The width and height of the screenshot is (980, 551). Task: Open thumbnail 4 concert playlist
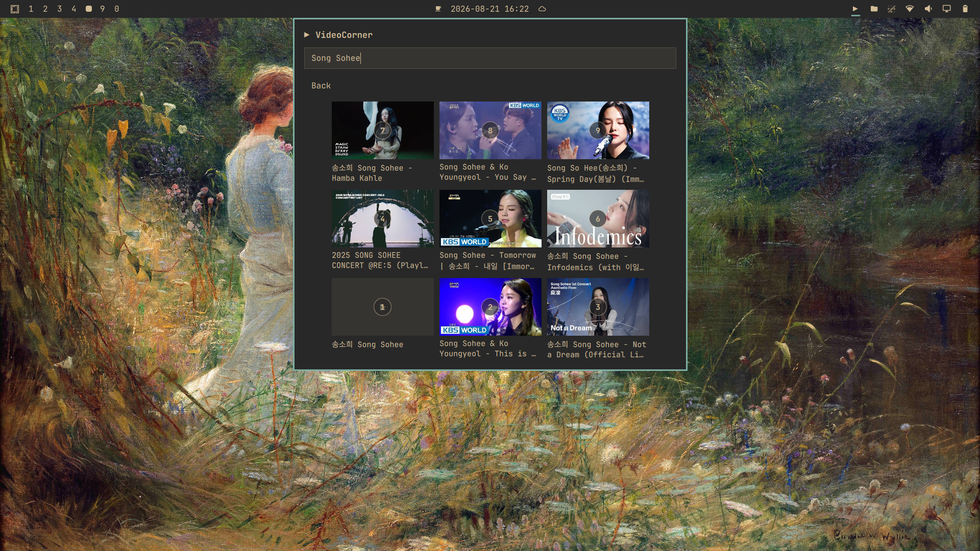coord(383,219)
